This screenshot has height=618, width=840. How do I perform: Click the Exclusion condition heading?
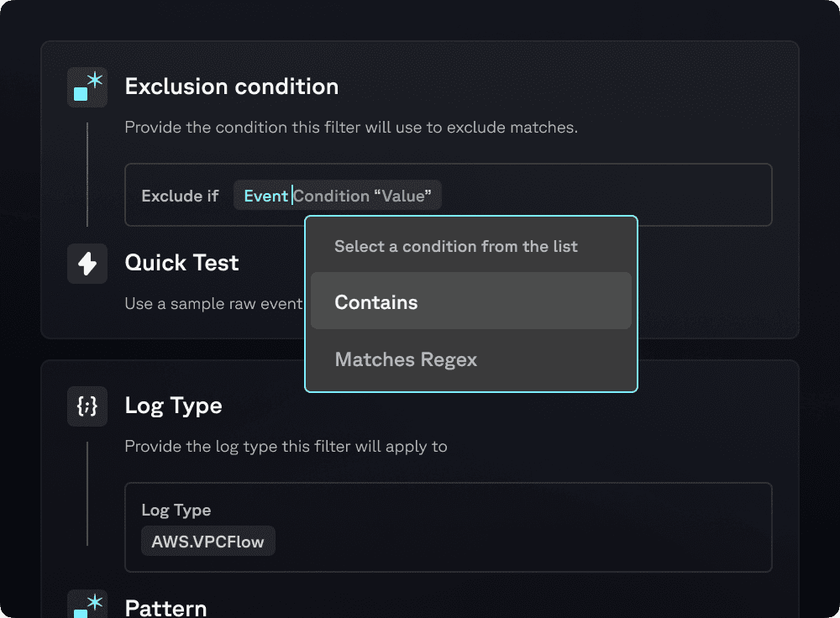click(x=231, y=86)
